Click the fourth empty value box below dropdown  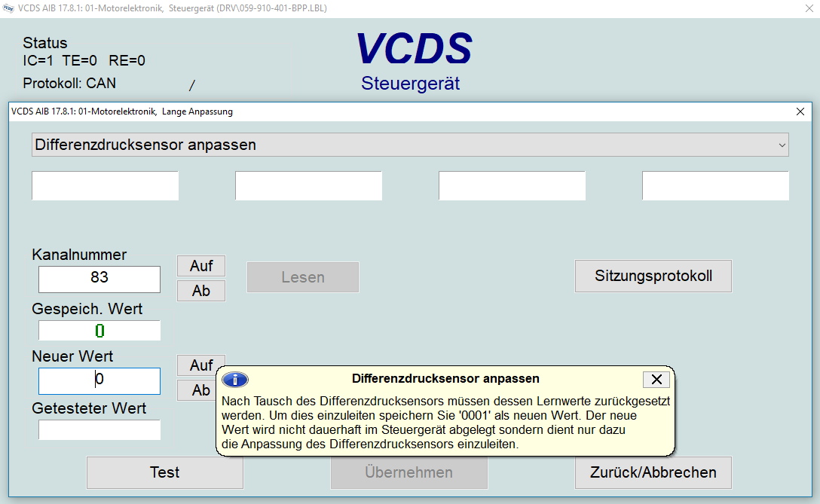coord(715,185)
